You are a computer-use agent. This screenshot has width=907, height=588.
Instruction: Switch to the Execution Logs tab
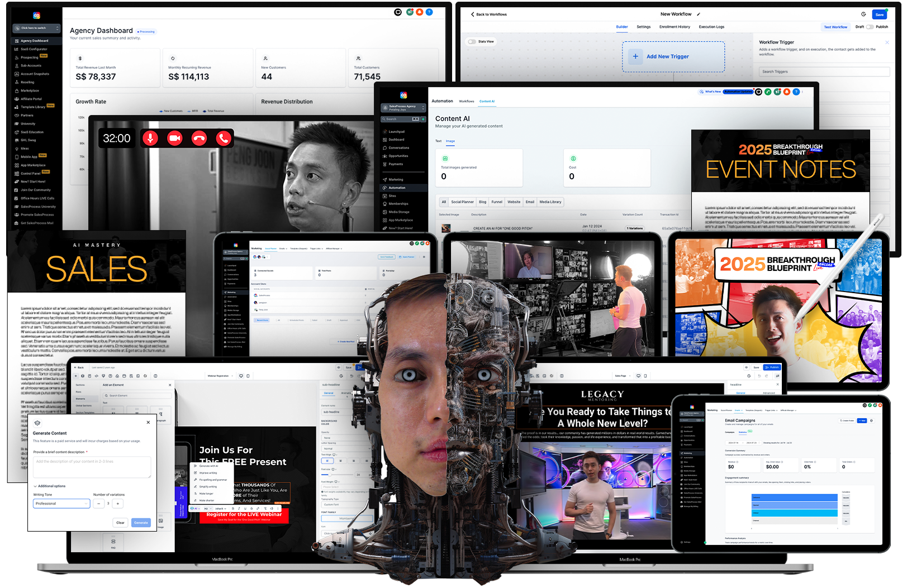[x=711, y=27]
